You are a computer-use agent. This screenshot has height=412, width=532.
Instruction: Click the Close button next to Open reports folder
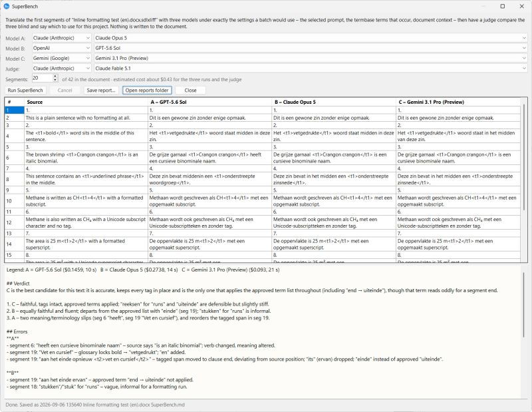(190, 91)
